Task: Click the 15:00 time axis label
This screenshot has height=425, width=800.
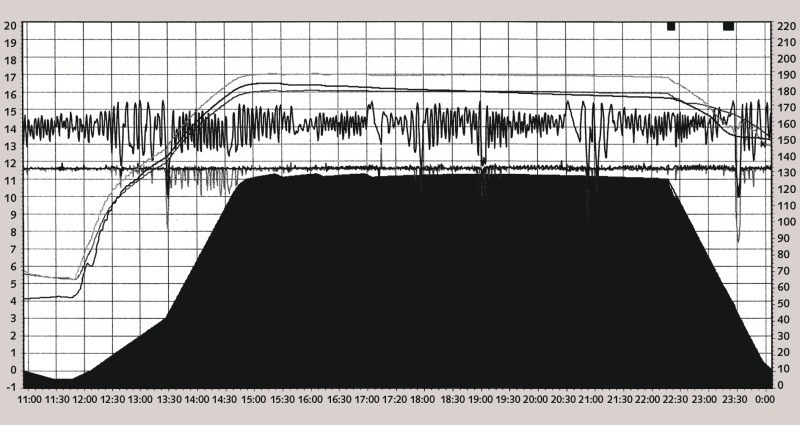Action: click(x=254, y=399)
